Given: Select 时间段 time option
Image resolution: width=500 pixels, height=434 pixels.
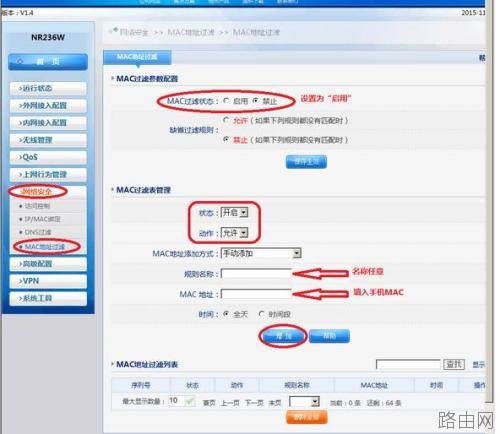Looking at the screenshot, I should point(262,314).
